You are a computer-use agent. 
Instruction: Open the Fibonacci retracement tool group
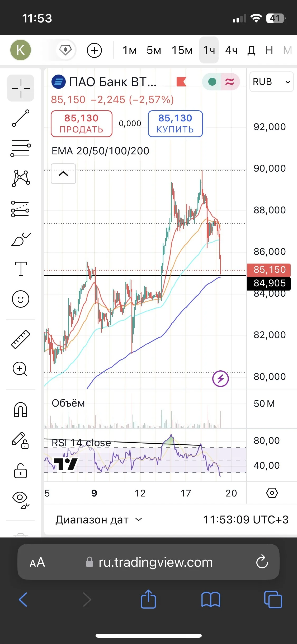[21, 148]
